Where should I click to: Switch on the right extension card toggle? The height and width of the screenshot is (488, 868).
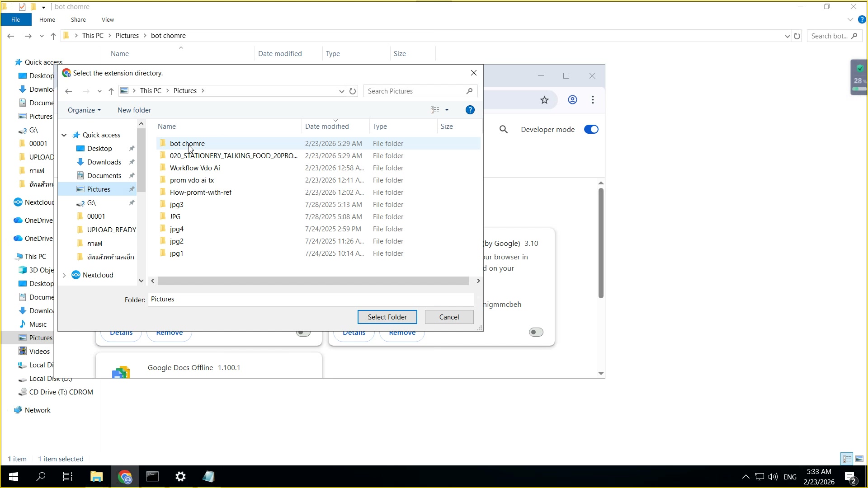click(x=536, y=333)
